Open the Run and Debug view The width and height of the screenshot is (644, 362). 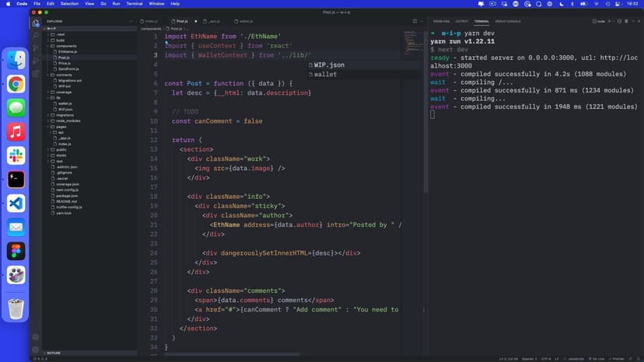coord(36,61)
